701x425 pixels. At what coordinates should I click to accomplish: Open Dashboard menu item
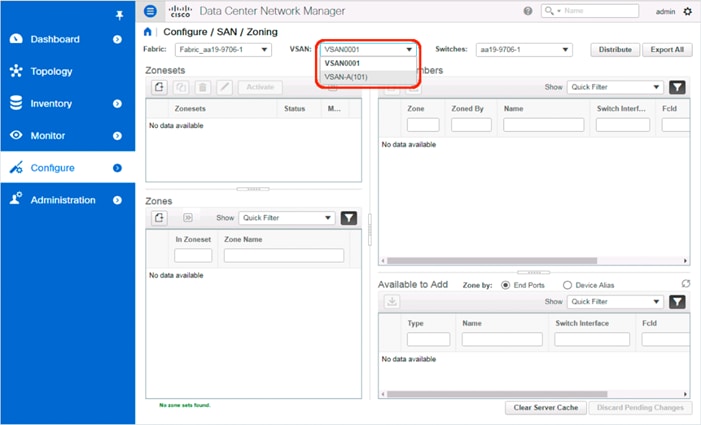pyautogui.click(x=67, y=39)
